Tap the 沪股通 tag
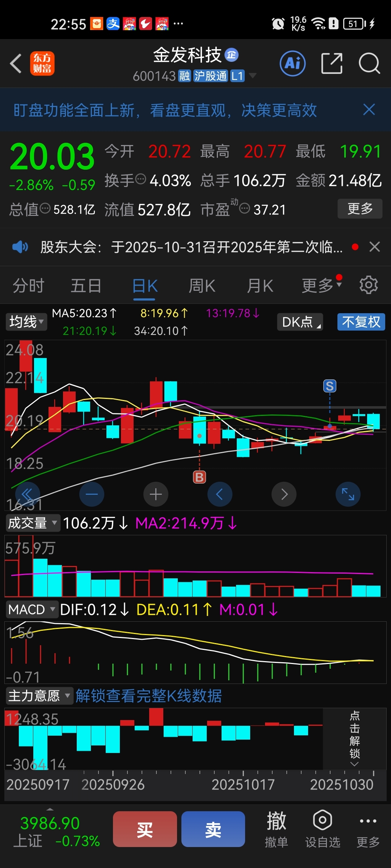Viewport: 391px width, 868px height. click(210, 76)
